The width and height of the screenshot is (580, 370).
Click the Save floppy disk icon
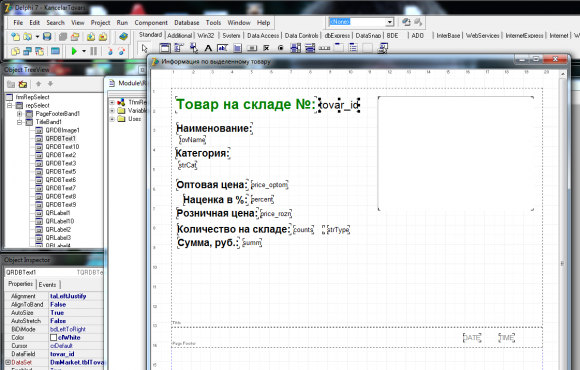(47, 37)
